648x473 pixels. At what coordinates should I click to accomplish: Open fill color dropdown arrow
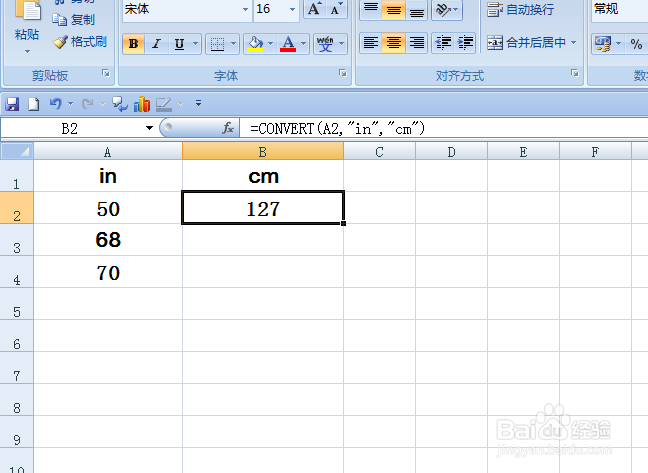point(271,44)
